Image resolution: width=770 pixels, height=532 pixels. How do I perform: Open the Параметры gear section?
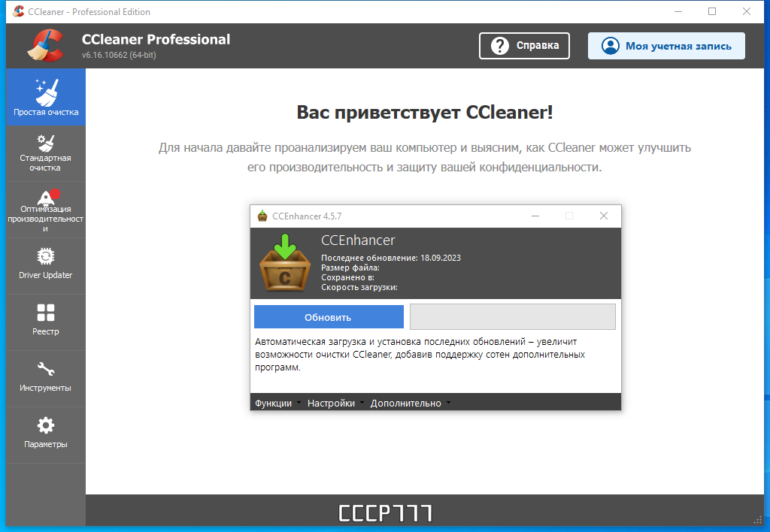pyautogui.click(x=46, y=435)
